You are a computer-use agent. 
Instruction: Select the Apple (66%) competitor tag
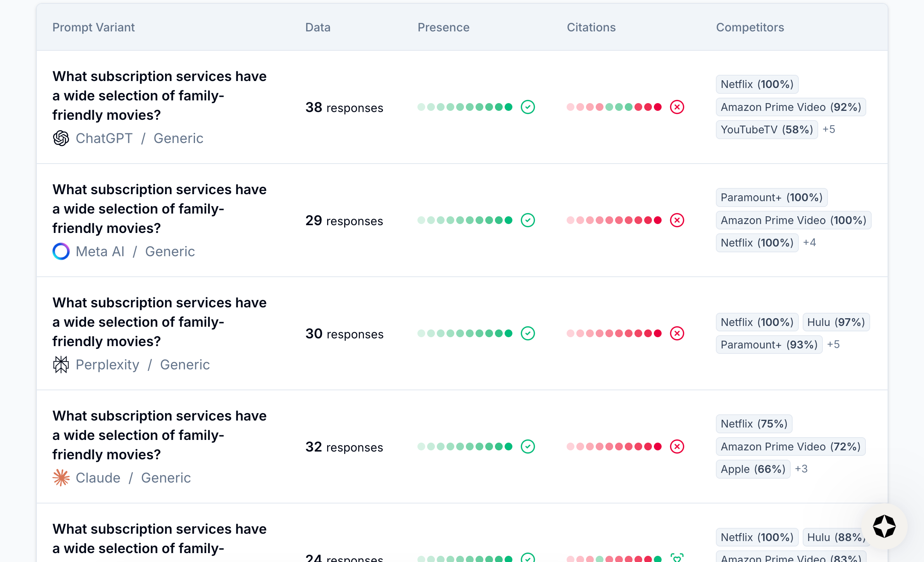pos(753,469)
